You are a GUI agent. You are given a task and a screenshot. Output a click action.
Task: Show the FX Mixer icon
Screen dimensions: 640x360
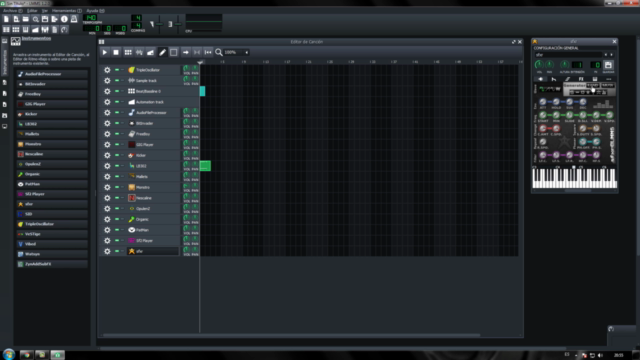pos(45,29)
